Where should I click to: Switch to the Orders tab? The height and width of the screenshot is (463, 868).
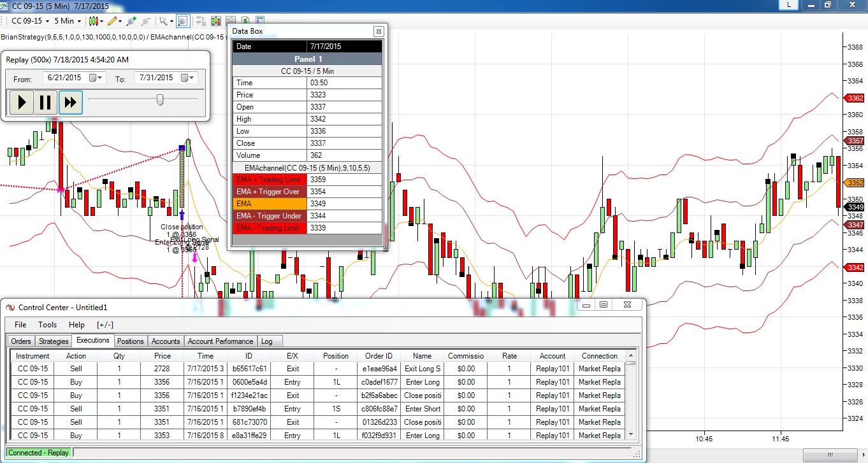[21, 341]
